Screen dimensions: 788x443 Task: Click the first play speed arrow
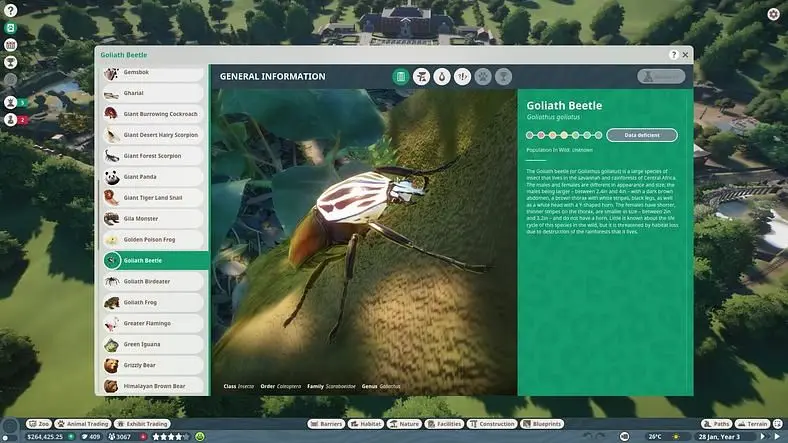763,436
